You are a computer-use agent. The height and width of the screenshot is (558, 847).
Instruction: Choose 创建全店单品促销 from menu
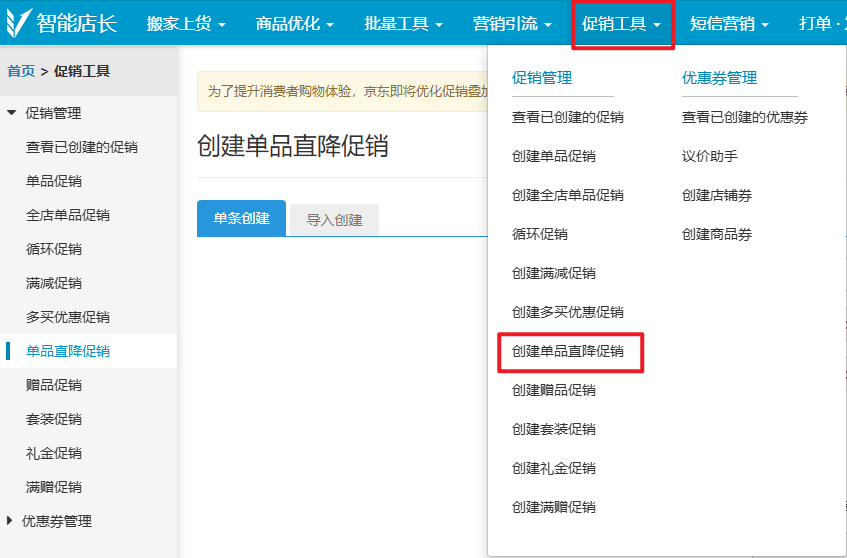pyautogui.click(x=568, y=195)
